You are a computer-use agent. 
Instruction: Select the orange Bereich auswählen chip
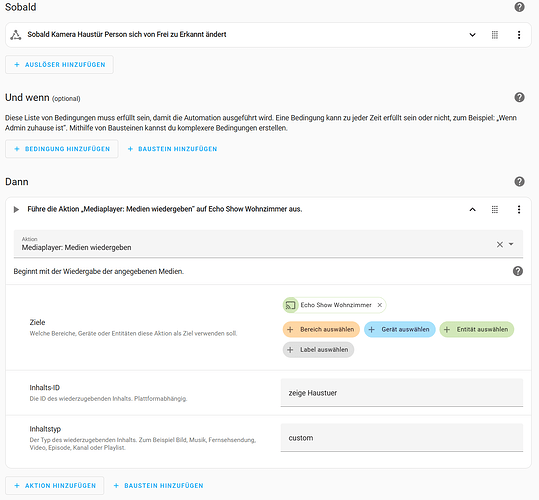(x=321, y=330)
